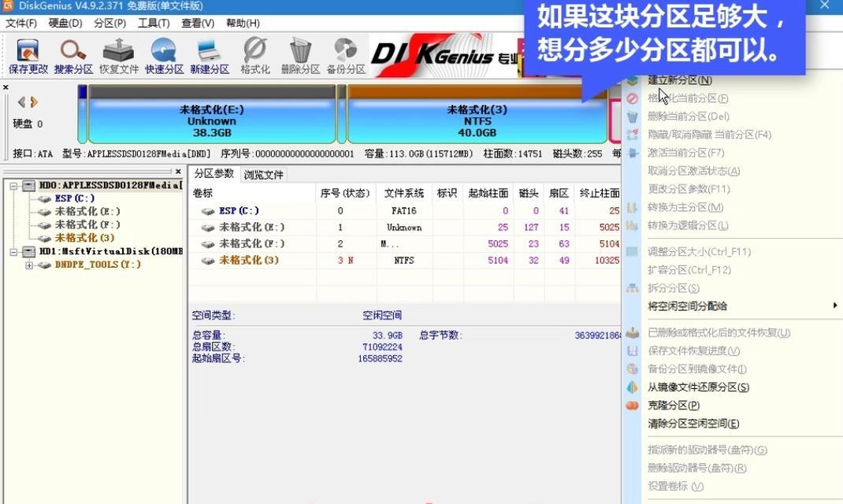
Task: Click the 空闲空间 space type value
Action: pos(382,316)
